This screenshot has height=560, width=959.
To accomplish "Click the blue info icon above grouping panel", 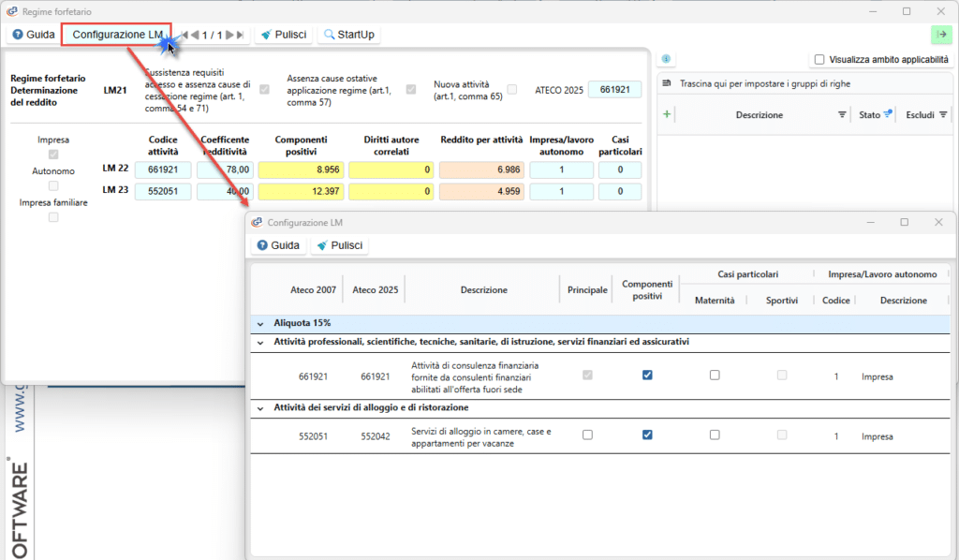I will 666,59.
